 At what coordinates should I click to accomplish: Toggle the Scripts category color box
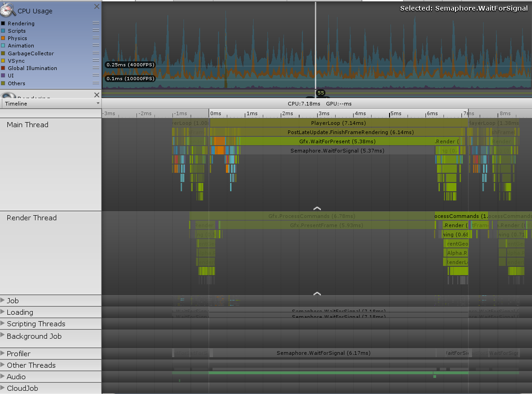point(3,31)
